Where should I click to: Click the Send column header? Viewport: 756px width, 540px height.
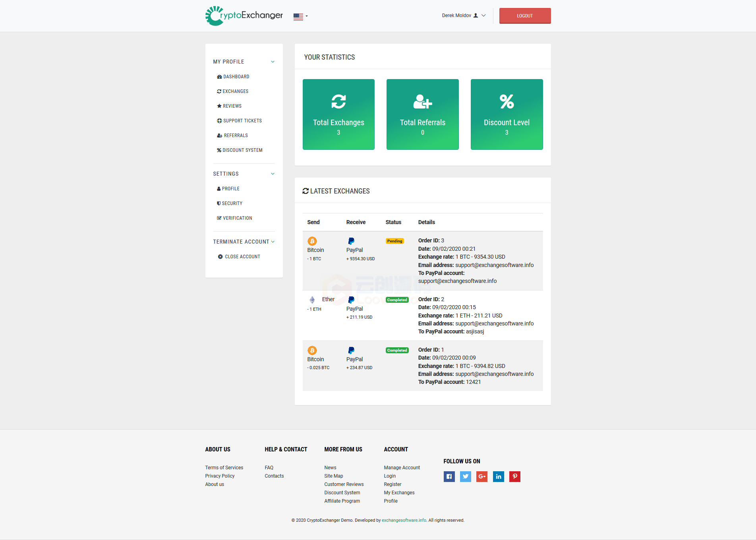(x=313, y=222)
